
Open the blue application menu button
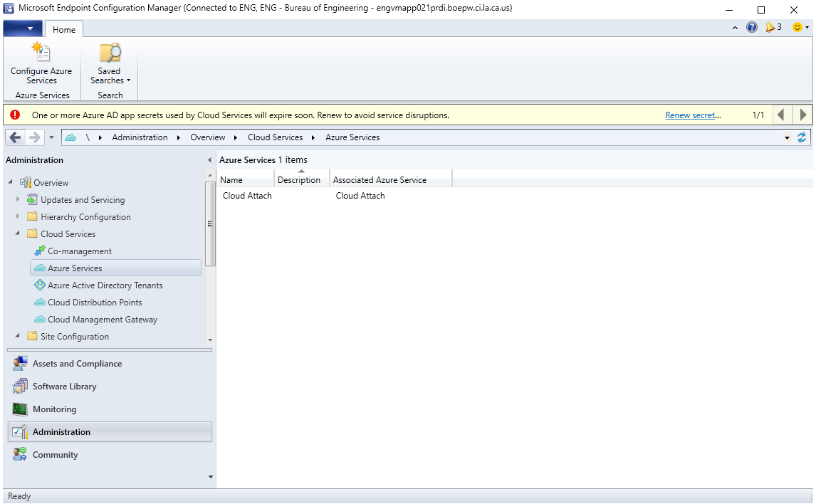tap(22, 28)
